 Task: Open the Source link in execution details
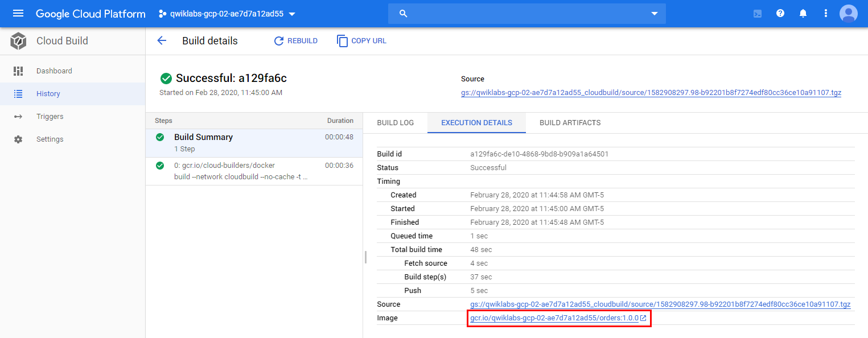point(660,304)
